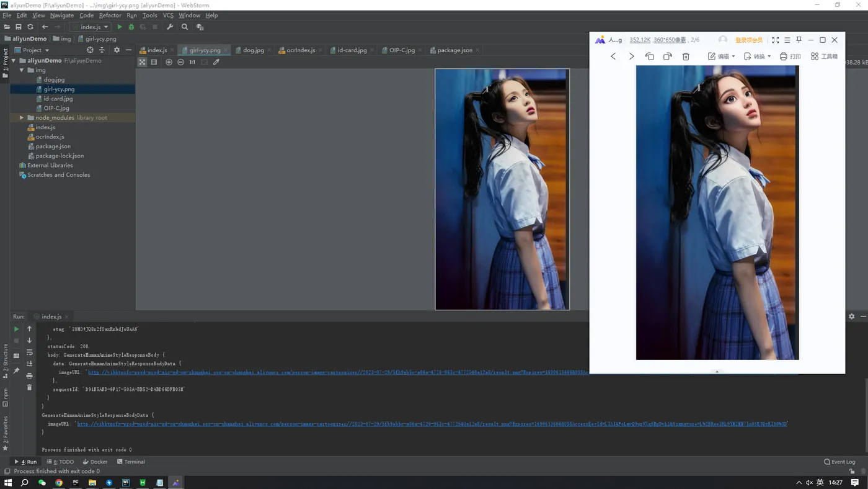Close the girl-ycy.png editor tab
868x489 pixels.
(x=226, y=50)
